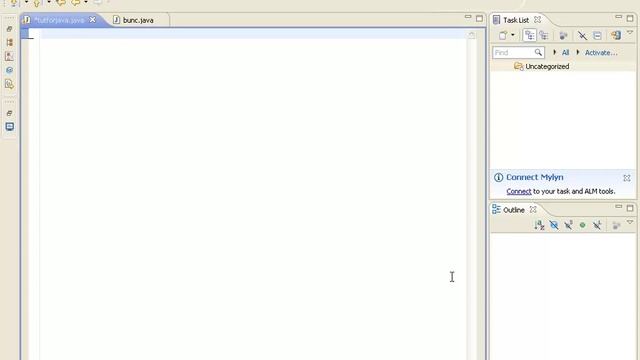Minimize the editor area
Screen dimensions: 640x360
[x=468, y=17]
